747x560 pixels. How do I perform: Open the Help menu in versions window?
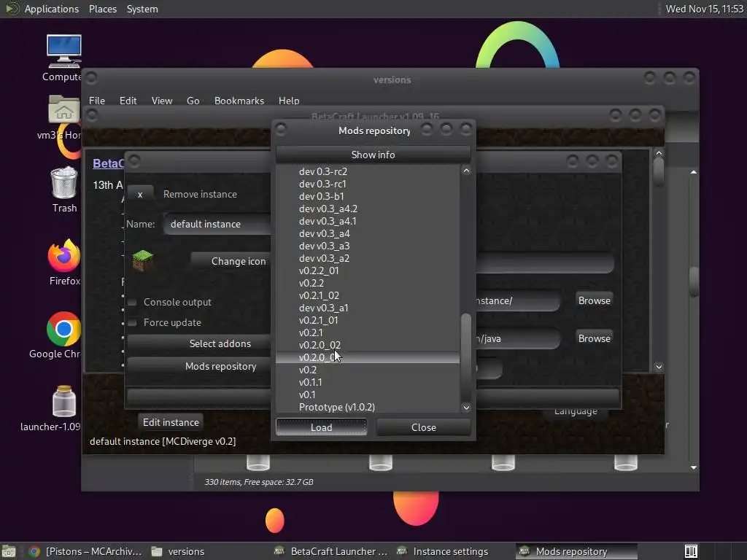[289, 101]
